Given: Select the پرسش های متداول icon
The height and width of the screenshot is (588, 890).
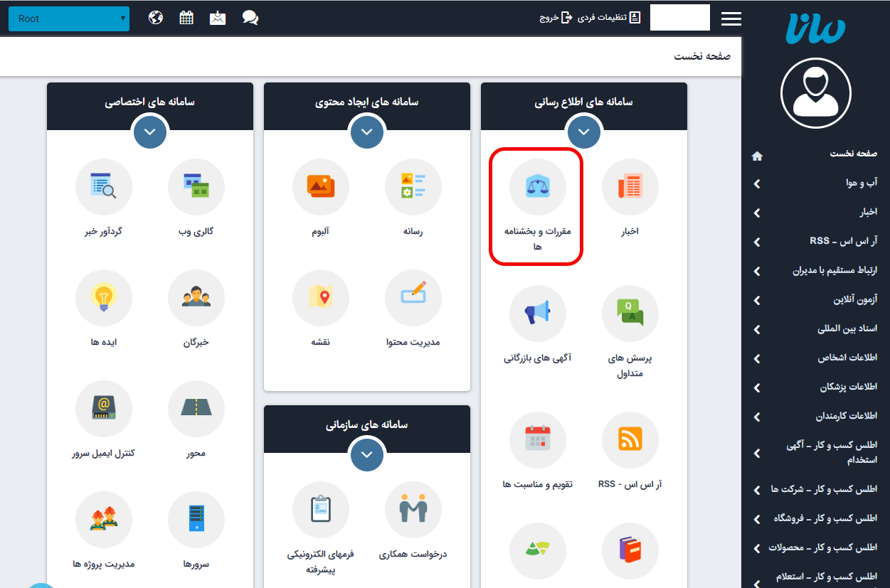Looking at the screenshot, I should click(x=630, y=313).
